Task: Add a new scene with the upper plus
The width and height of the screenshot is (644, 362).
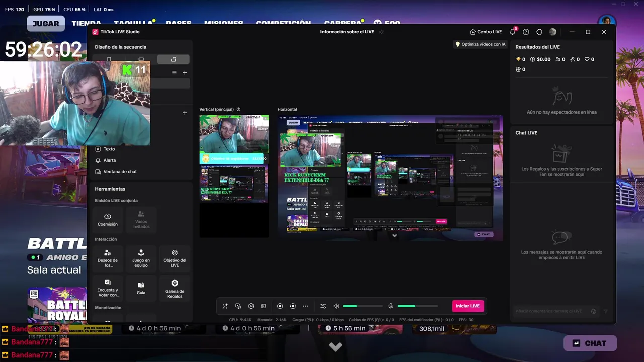Action: coord(185,73)
